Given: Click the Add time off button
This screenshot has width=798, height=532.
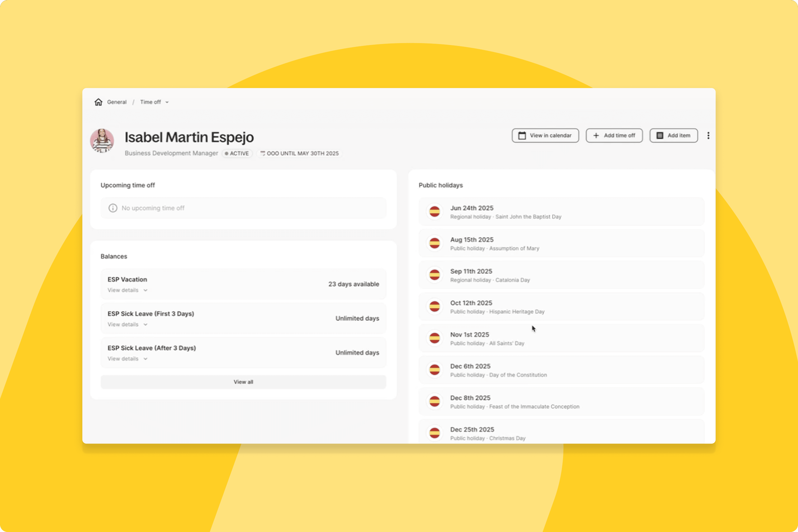Looking at the screenshot, I should click(x=614, y=135).
